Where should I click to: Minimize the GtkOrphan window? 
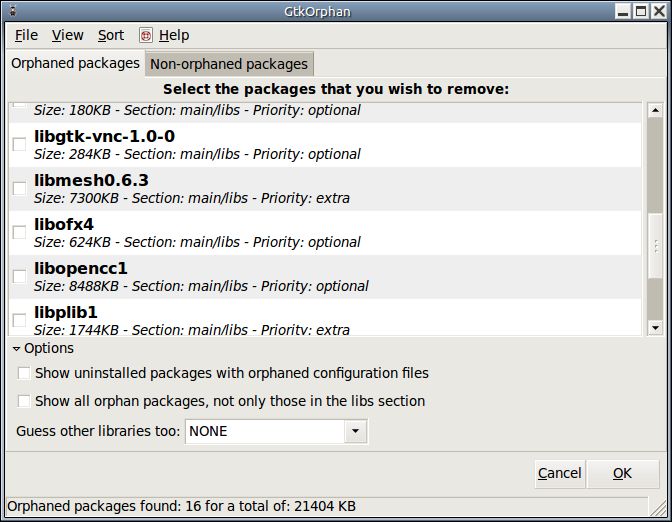click(623, 11)
